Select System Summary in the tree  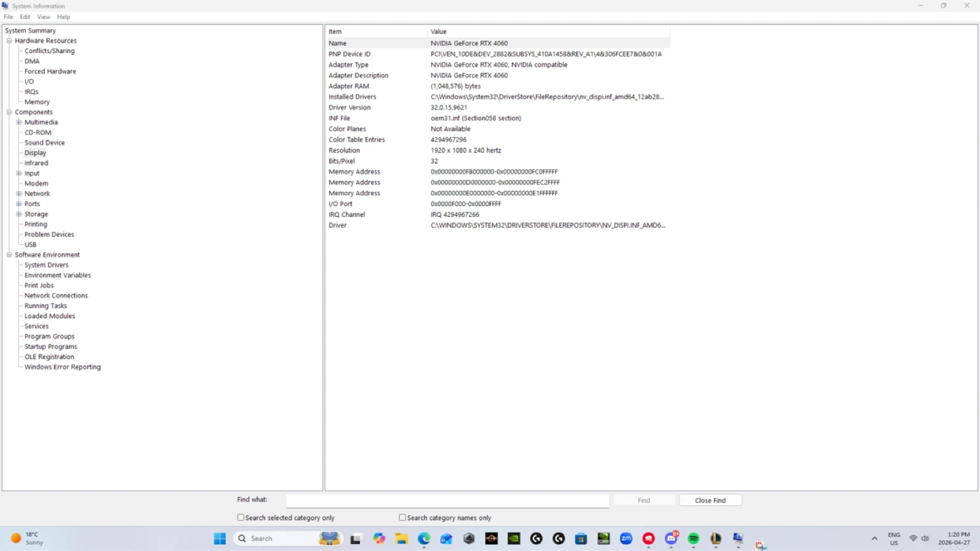tap(31, 31)
